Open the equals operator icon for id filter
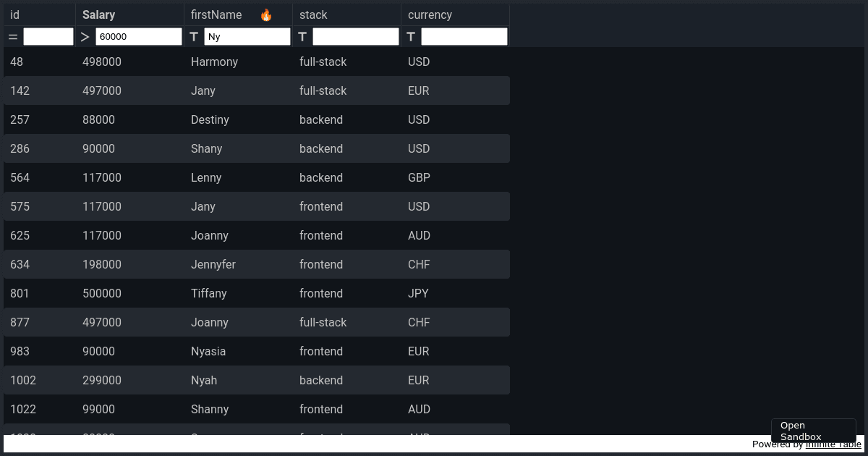This screenshot has width=868, height=456. tap(13, 36)
